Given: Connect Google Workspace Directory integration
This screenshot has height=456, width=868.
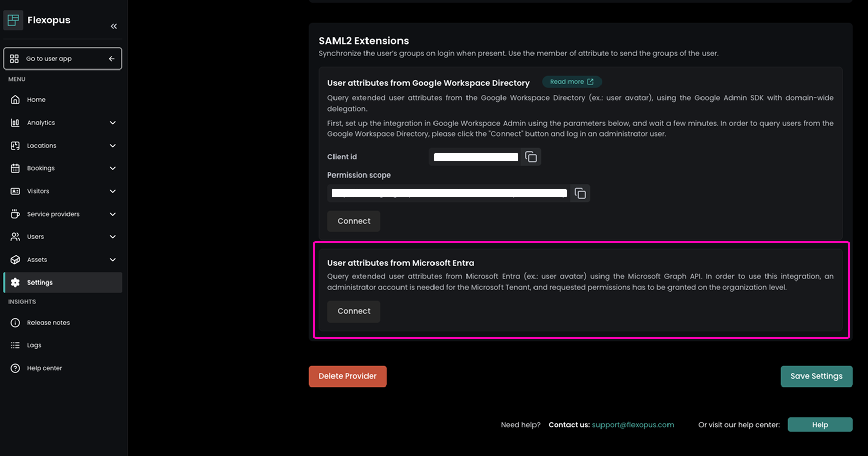Looking at the screenshot, I should tap(354, 221).
